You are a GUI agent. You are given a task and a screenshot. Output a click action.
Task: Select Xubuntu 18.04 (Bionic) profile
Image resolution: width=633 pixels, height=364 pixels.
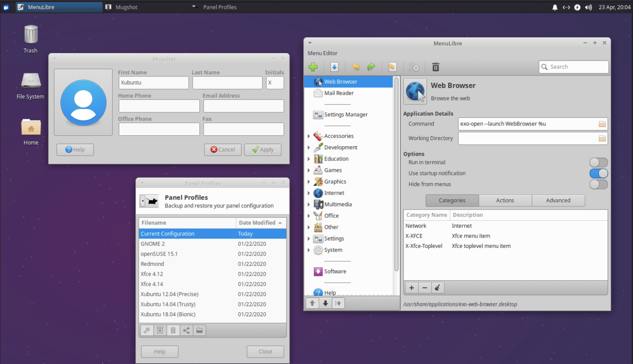[x=212, y=314]
